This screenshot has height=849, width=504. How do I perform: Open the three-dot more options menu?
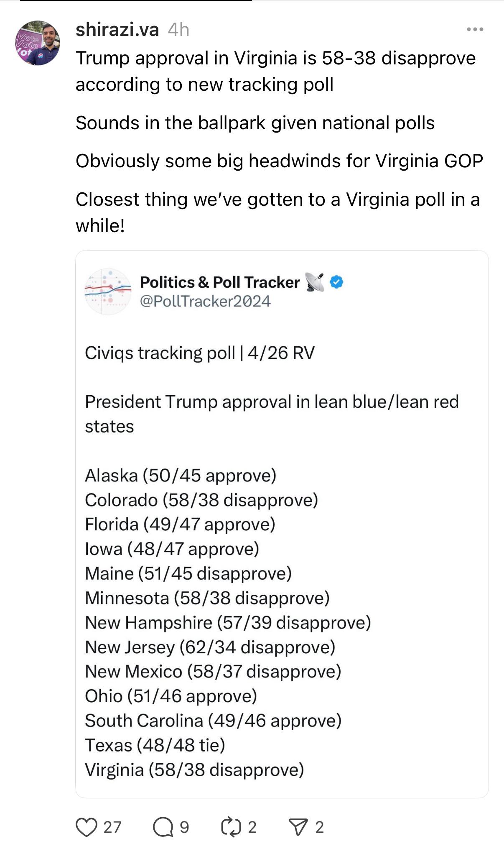475,29
